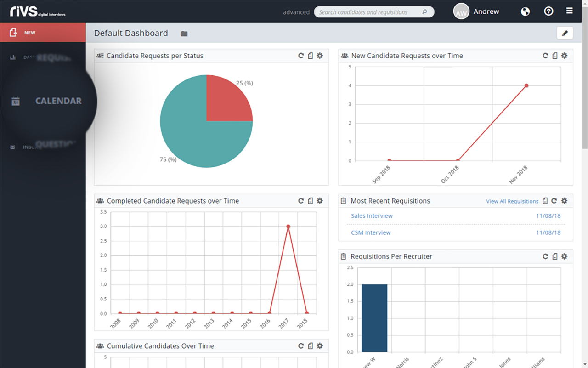
Task: Copy Completed Candidate Requests over Time widget
Action: [311, 201]
